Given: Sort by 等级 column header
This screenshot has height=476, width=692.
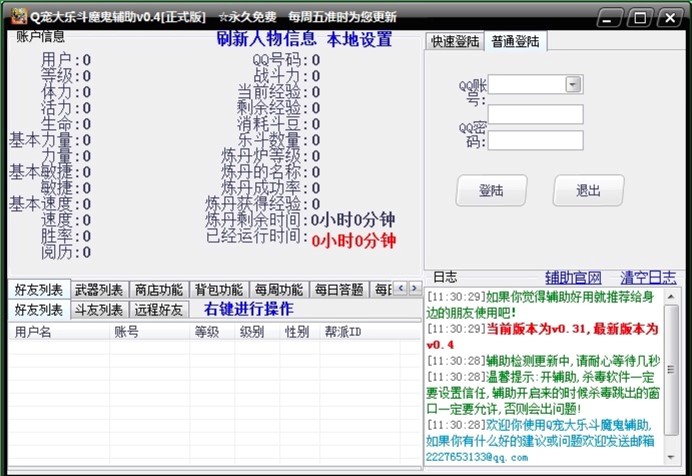Looking at the screenshot, I should click(x=212, y=332).
